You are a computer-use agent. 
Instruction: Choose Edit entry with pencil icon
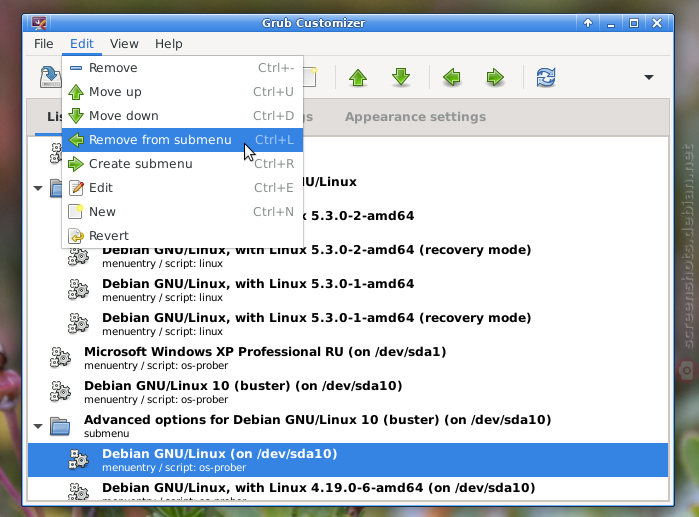coord(182,188)
